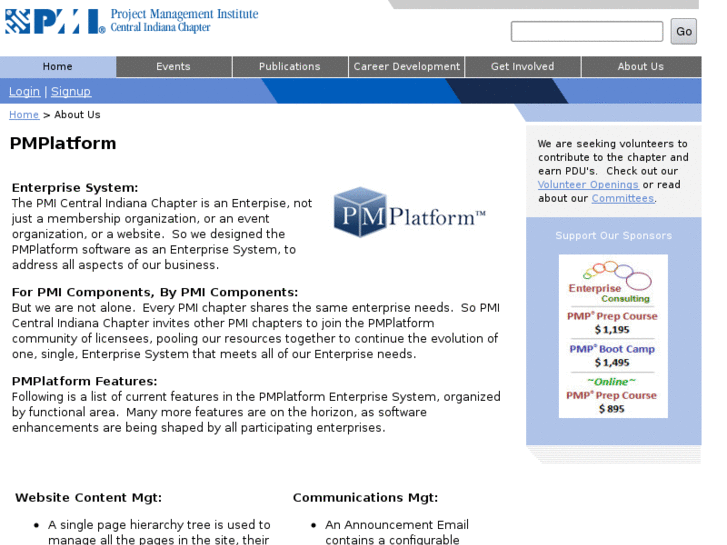727x545 pixels.
Task: Click the Go search button
Action: click(x=683, y=31)
